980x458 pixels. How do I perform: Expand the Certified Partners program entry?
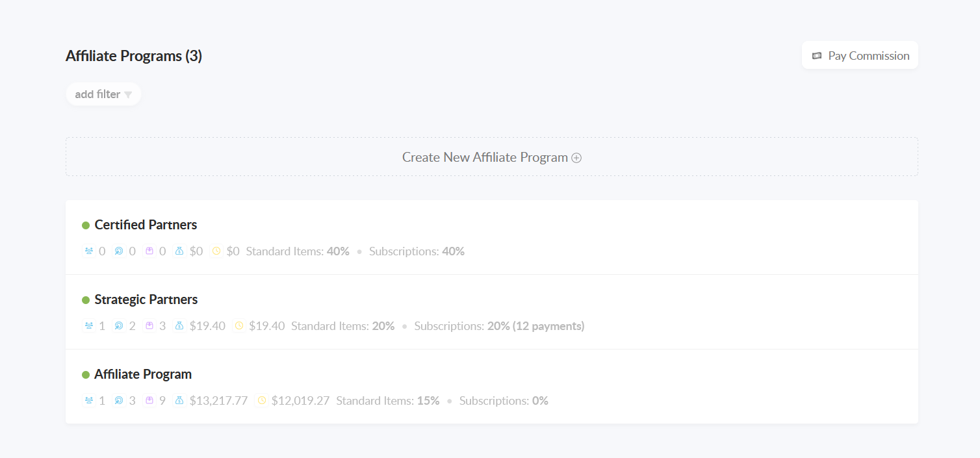[x=146, y=225]
